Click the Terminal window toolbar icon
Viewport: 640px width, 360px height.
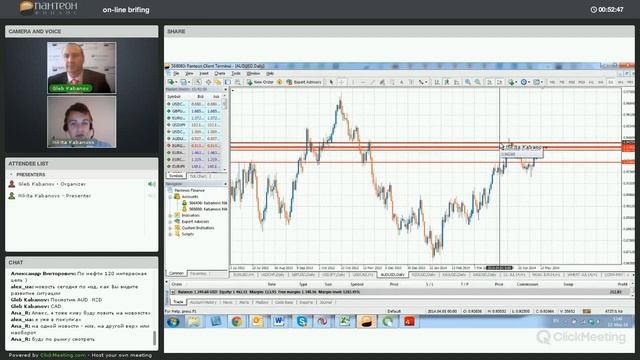(228, 82)
